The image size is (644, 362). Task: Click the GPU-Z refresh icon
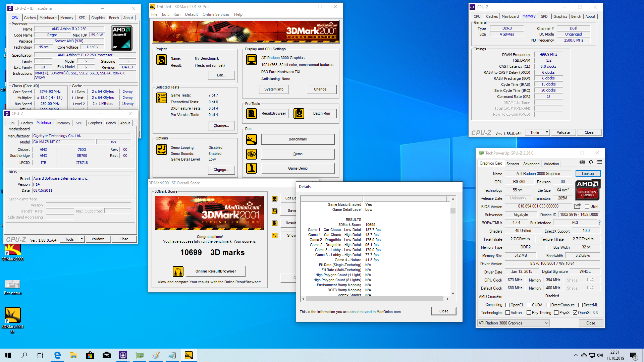click(591, 162)
